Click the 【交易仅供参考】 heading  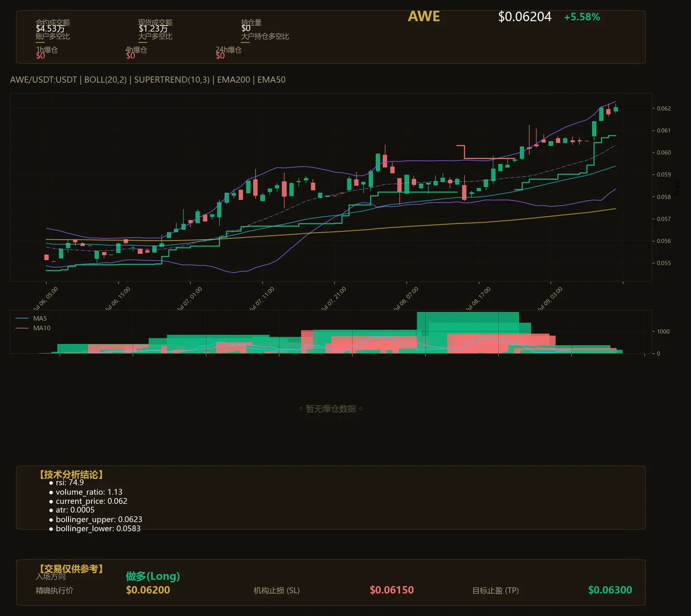(71, 569)
